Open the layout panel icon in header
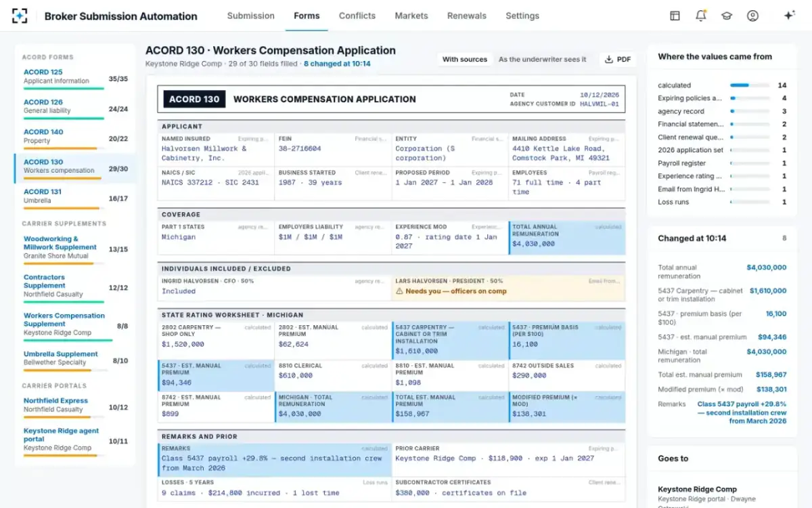The width and height of the screenshot is (812, 508). pos(675,16)
